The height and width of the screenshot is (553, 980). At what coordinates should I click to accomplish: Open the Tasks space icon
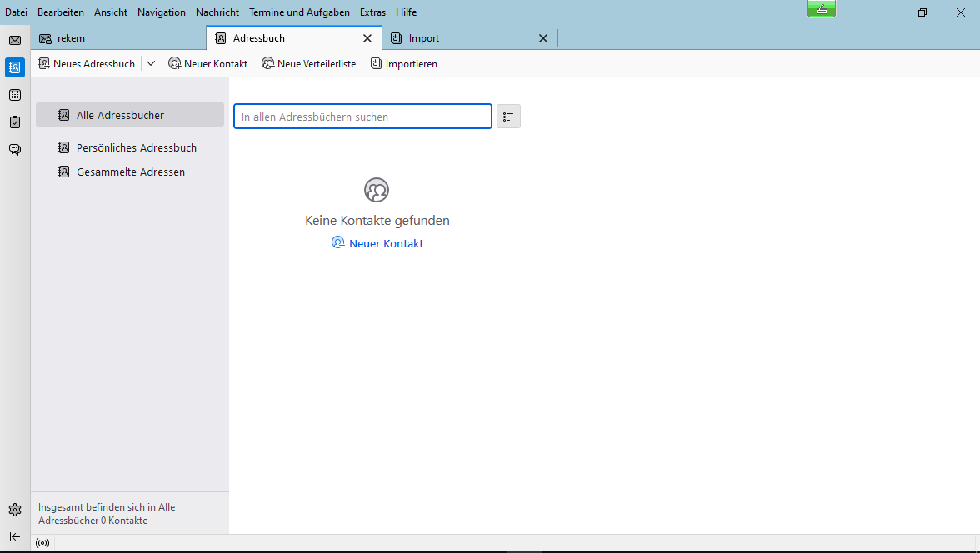point(15,122)
